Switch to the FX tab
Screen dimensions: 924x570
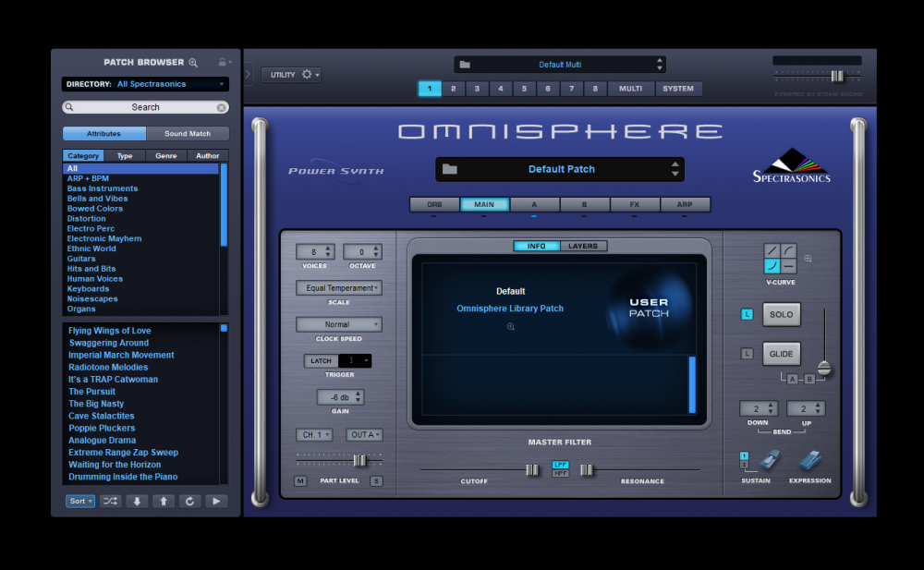[634, 204]
